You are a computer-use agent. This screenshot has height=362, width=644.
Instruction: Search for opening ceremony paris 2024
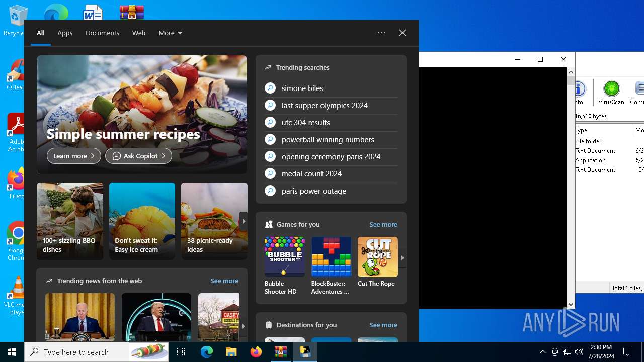pyautogui.click(x=331, y=156)
